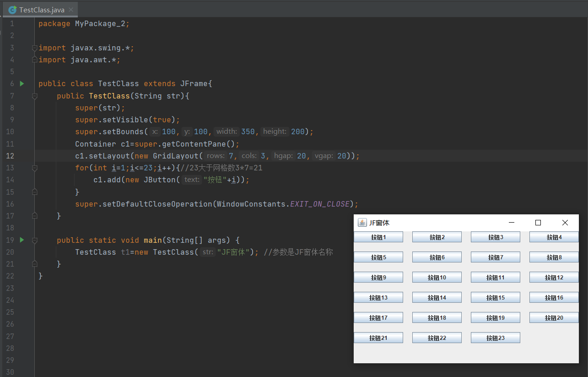Viewport: 588px width, 377px height.
Task: Click 按钮4 in the JF窗体 window
Action: pos(554,237)
